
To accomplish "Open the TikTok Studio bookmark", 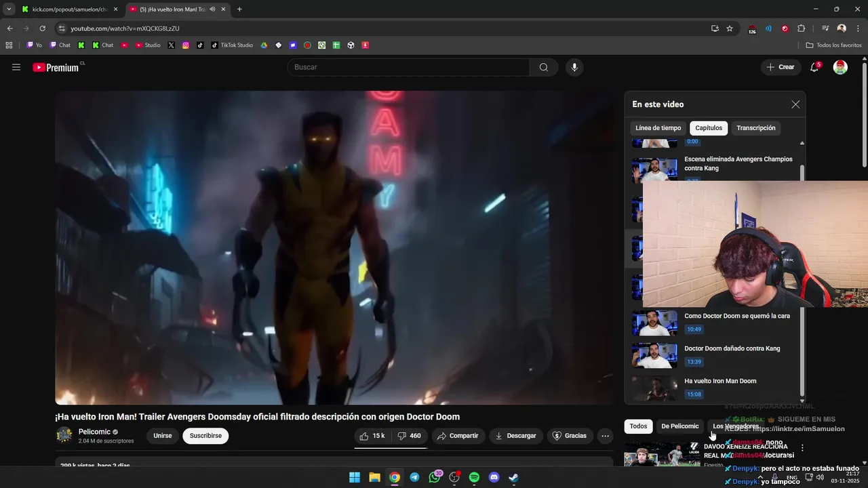I will 232,45.
